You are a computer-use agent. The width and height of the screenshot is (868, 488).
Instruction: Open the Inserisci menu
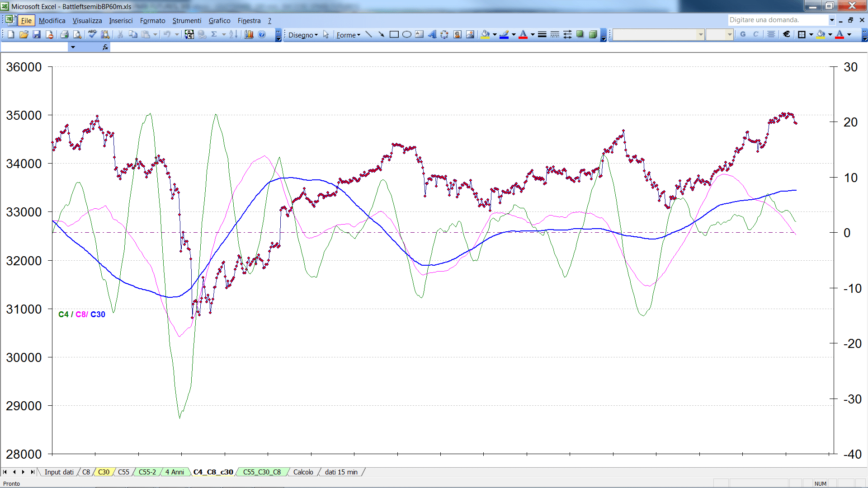121,21
